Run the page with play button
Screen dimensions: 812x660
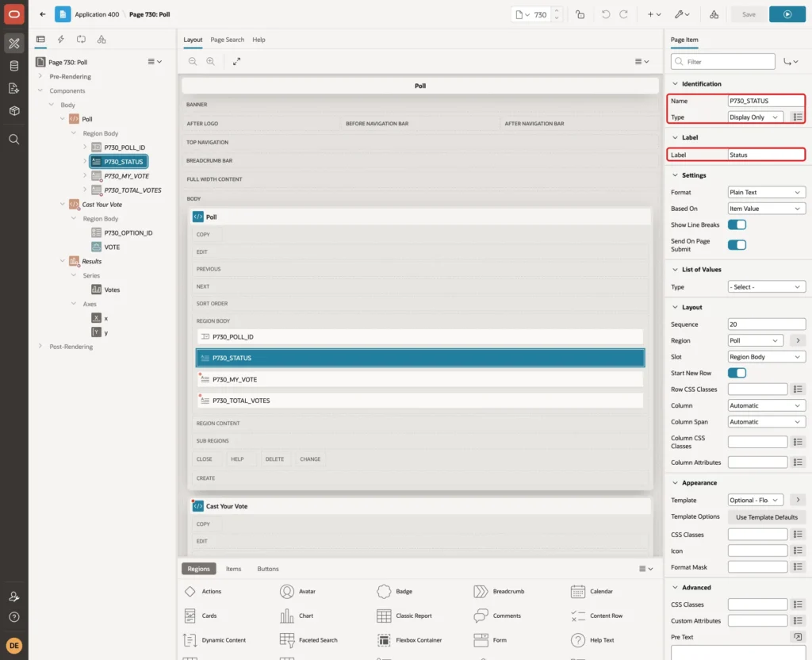(787, 14)
